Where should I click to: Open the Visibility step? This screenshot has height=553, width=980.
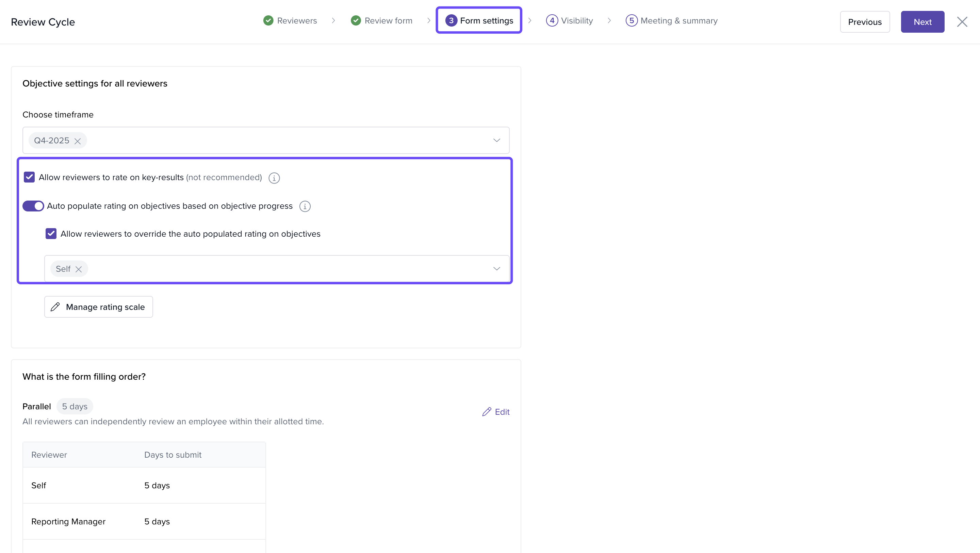point(576,20)
